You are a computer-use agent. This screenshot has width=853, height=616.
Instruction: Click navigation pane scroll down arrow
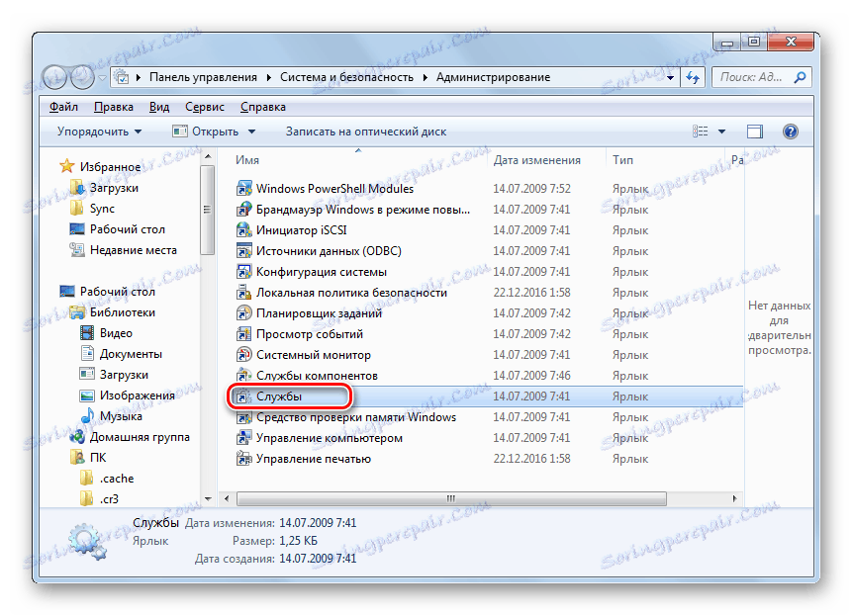click(x=208, y=498)
